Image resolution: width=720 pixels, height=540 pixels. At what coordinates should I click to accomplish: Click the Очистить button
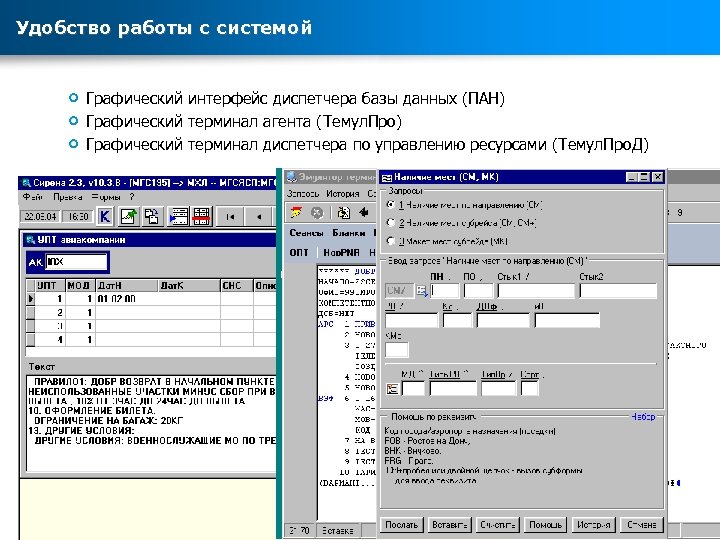coord(498,524)
